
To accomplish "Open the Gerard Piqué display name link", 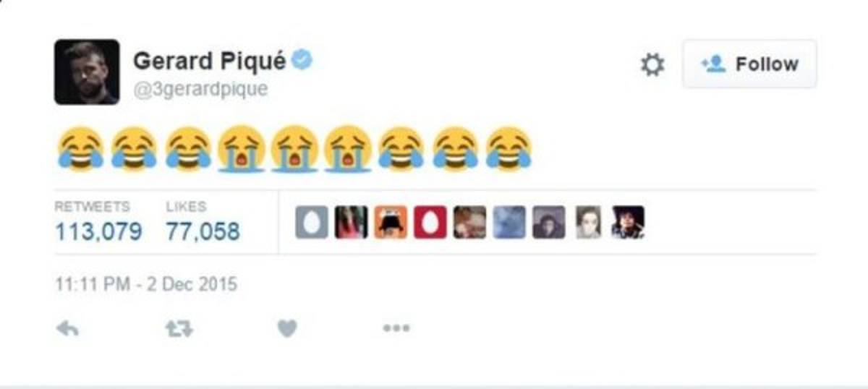I will coord(210,61).
